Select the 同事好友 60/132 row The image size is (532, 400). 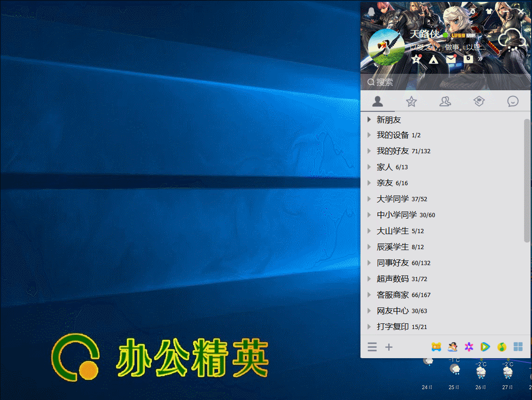(x=442, y=263)
